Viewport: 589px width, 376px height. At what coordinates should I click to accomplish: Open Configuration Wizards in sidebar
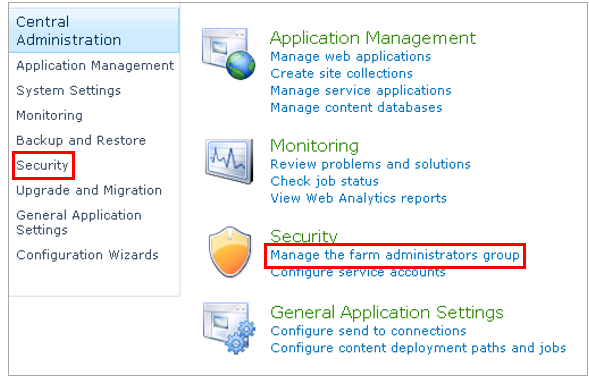pos(87,255)
